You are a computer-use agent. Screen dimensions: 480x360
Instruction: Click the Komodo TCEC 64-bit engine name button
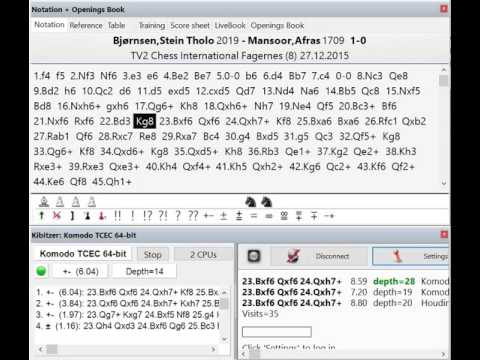pyautogui.click(x=83, y=254)
